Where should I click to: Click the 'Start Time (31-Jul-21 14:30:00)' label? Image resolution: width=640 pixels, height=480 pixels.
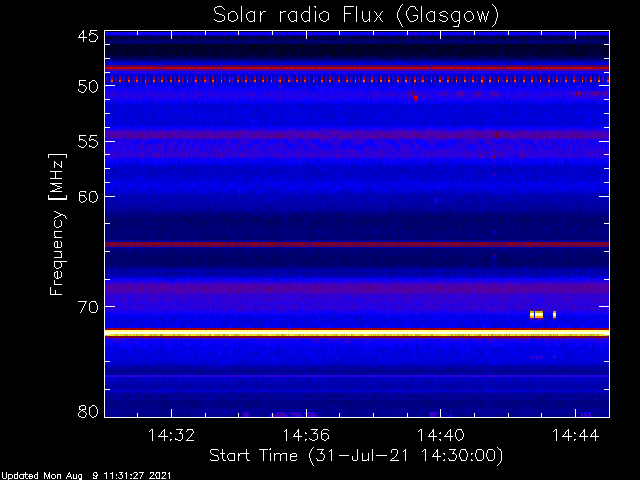click(x=356, y=456)
